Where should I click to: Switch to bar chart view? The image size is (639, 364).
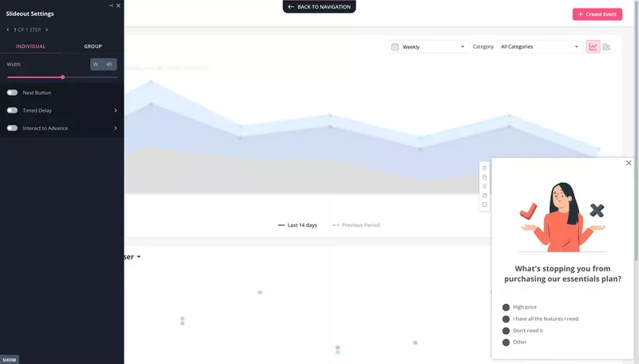[x=607, y=47]
